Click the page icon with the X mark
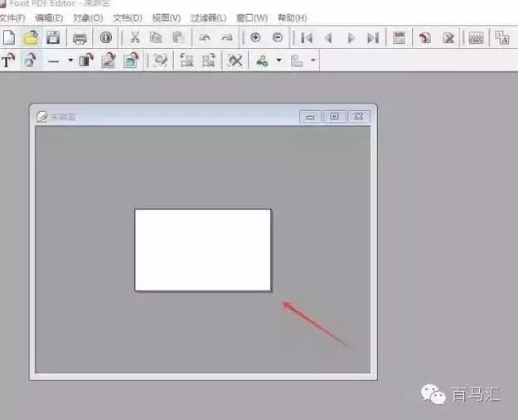 (448, 38)
